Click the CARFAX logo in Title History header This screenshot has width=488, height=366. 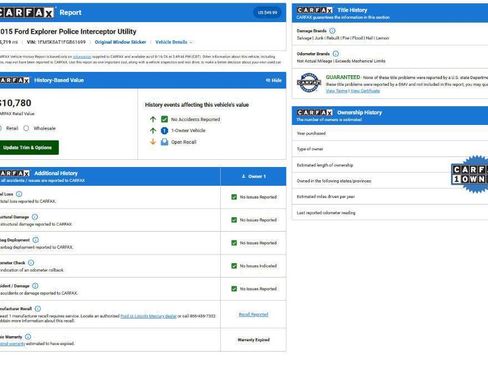(x=315, y=10)
